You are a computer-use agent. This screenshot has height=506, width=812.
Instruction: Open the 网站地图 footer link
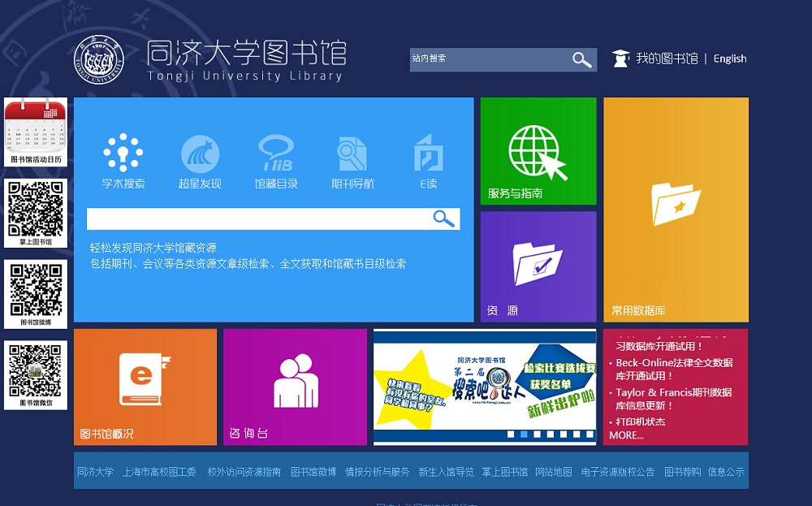click(554, 472)
